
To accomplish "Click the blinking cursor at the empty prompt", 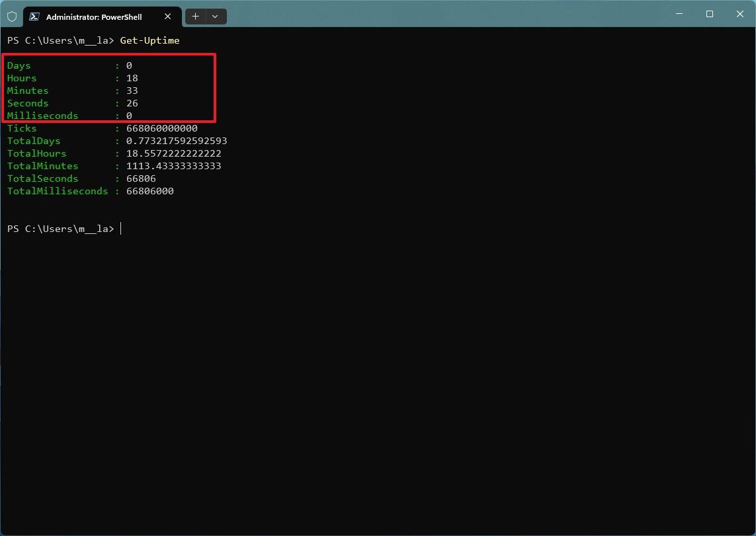I will pos(120,229).
